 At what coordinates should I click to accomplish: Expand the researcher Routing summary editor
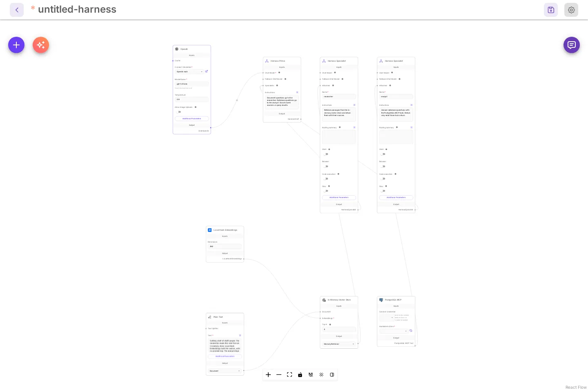(x=354, y=127)
